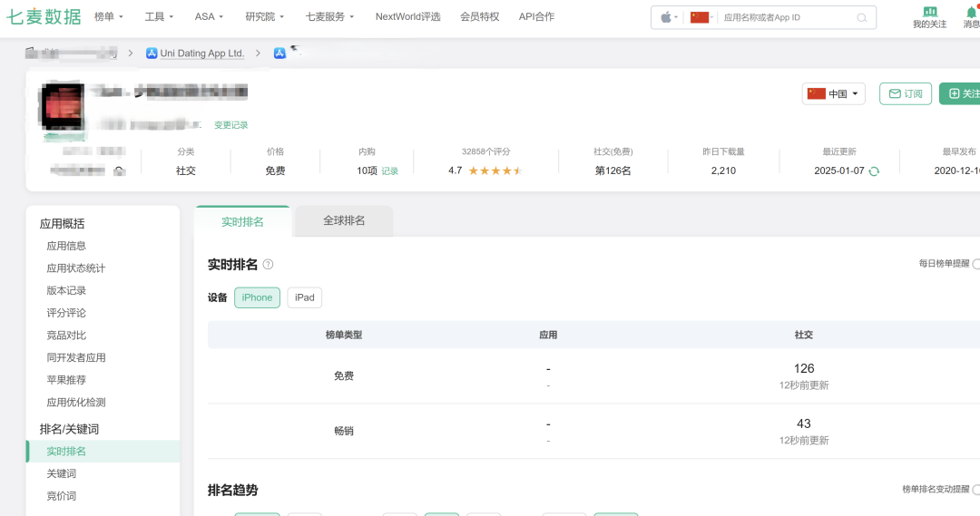Click the search magnifier icon
The image size is (980, 516).
tap(862, 17)
